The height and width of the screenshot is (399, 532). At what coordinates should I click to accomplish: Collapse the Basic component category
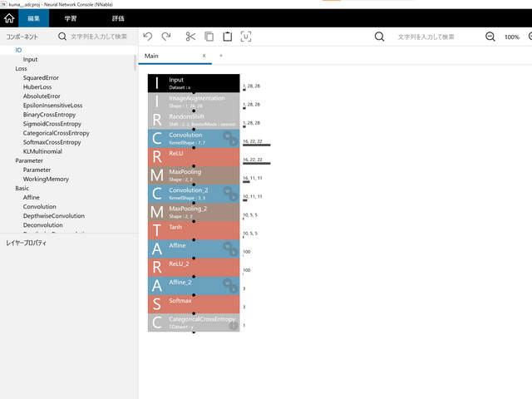pos(22,188)
